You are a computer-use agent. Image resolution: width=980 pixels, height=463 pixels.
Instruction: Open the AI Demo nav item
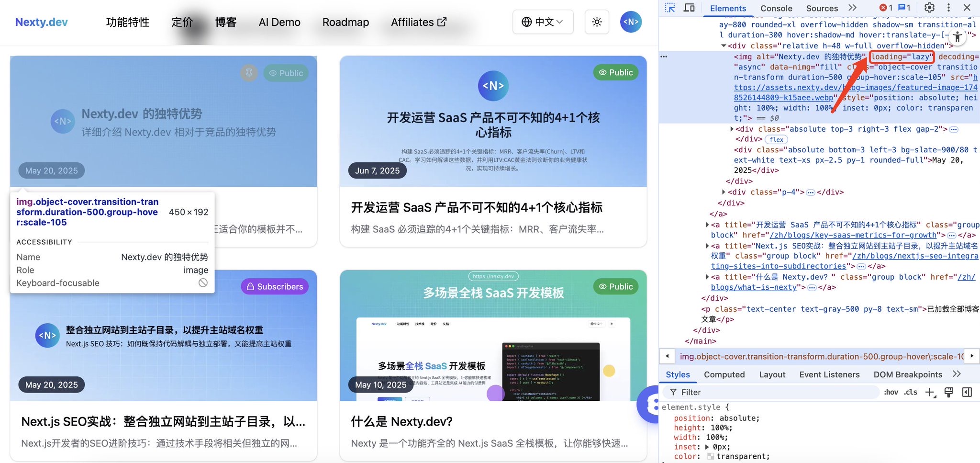(279, 22)
